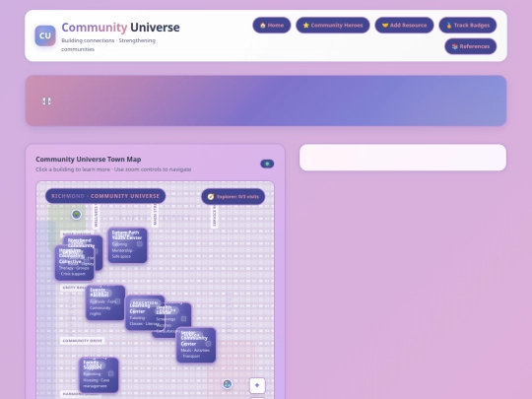Click the park tree marker on the map

point(77,215)
